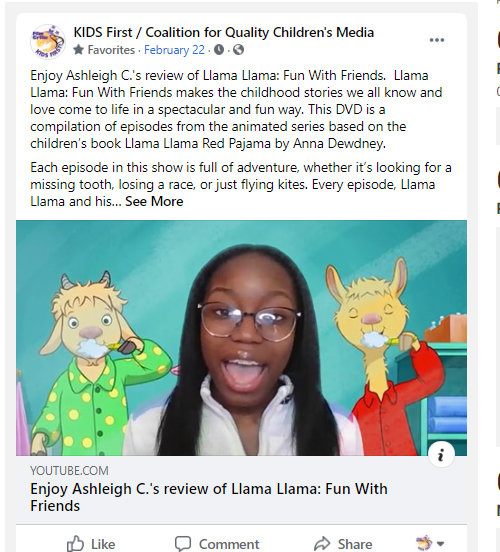500x552 pixels.
Task: Open KIDS First / Coalition page name link
Action: (224, 32)
